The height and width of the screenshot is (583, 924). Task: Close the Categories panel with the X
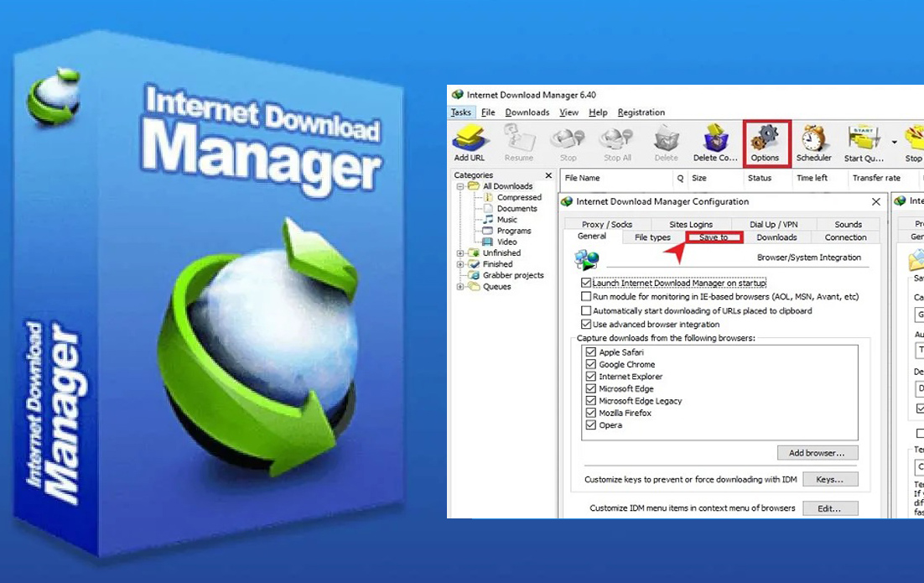(548, 175)
